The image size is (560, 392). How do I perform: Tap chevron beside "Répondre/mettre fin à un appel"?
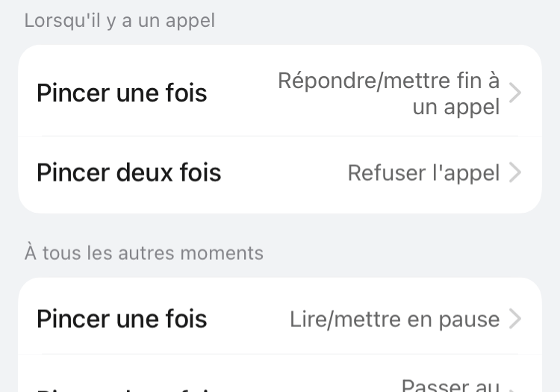pos(515,93)
